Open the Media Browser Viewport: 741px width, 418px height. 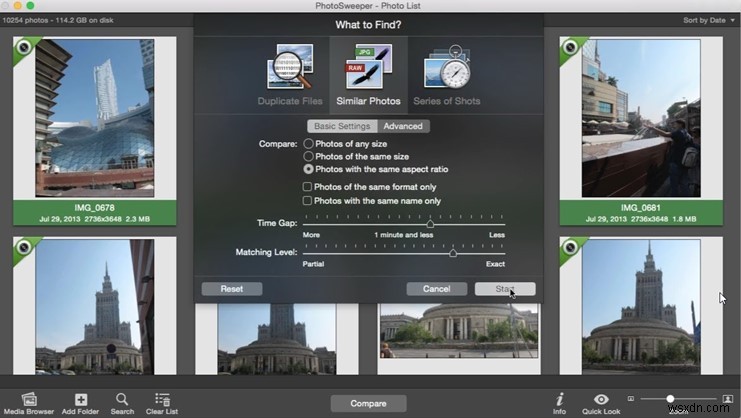[29, 404]
